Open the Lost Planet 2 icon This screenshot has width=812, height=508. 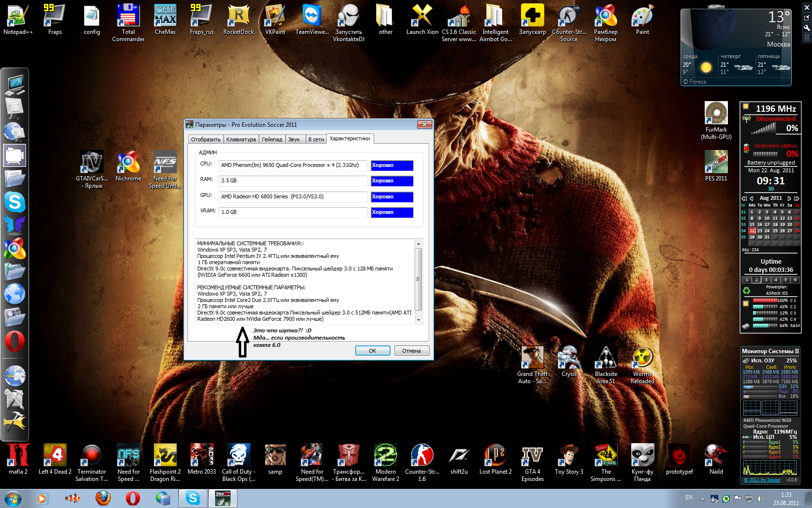[495, 459]
